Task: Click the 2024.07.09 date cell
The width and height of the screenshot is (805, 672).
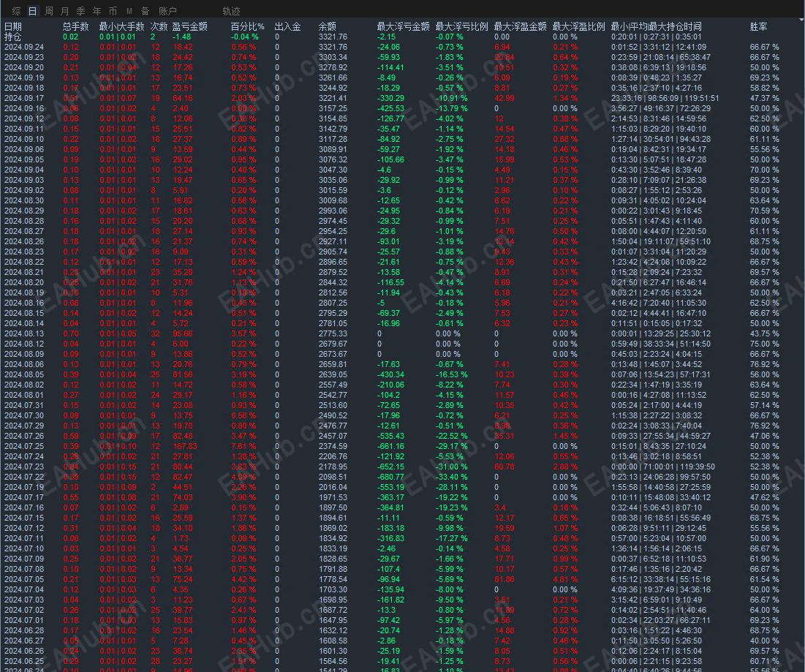Action: [24, 559]
